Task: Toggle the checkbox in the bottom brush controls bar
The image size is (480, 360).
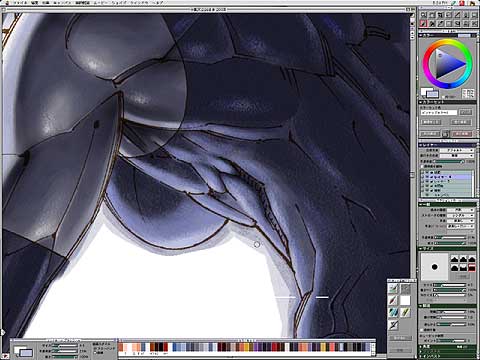Action: pos(95,352)
